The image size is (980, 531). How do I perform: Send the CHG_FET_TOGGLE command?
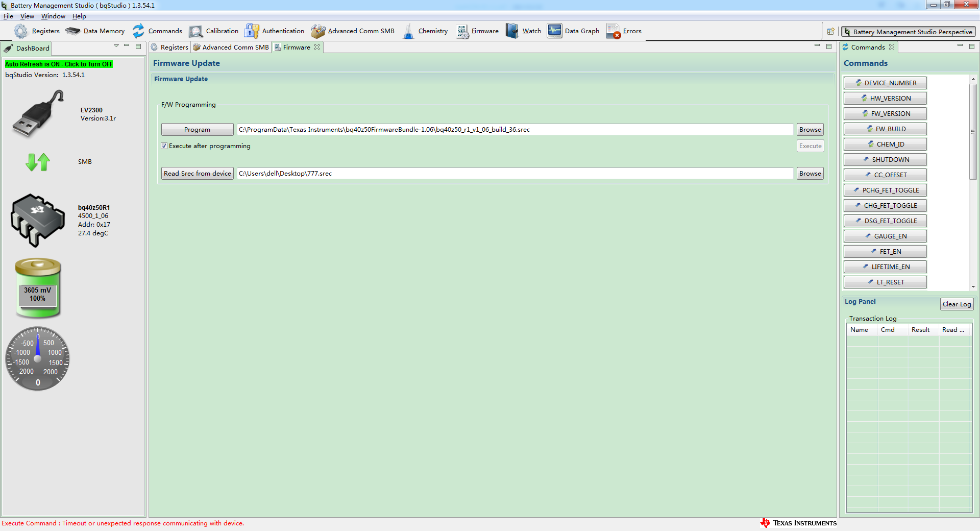coord(885,206)
